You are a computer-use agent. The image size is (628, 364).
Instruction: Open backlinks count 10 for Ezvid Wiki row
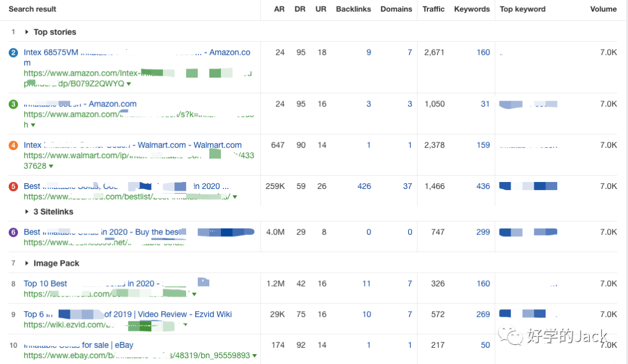[366, 315]
